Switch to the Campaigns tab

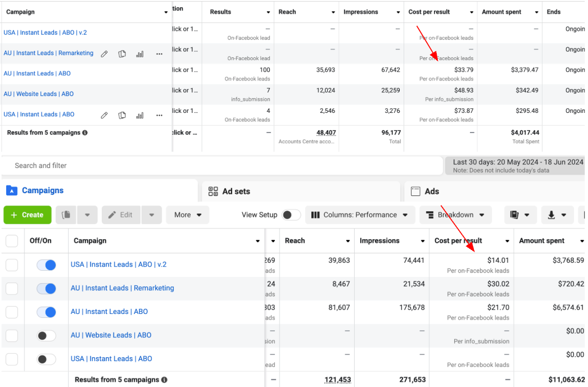(99, 190)
